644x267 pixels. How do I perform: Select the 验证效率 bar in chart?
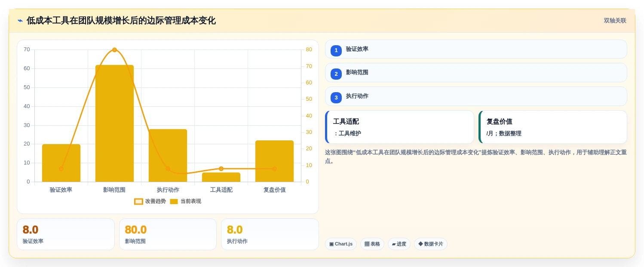[x=61, y=163]
